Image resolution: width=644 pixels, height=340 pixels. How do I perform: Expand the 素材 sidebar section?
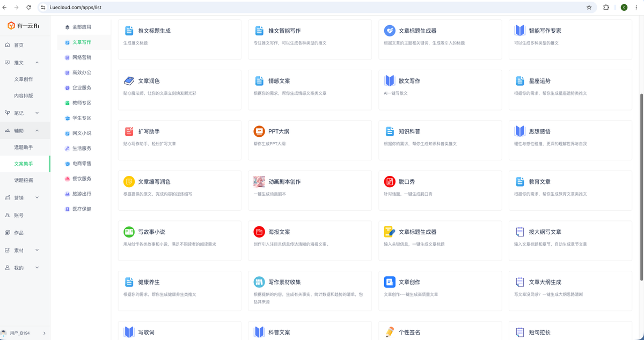pyautogui.click(x=37, y=250)
